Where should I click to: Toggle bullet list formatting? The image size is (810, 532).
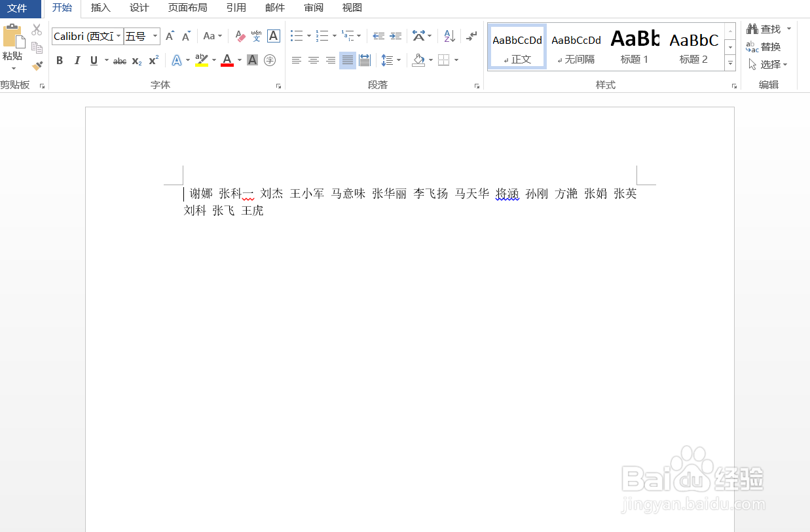296,36
